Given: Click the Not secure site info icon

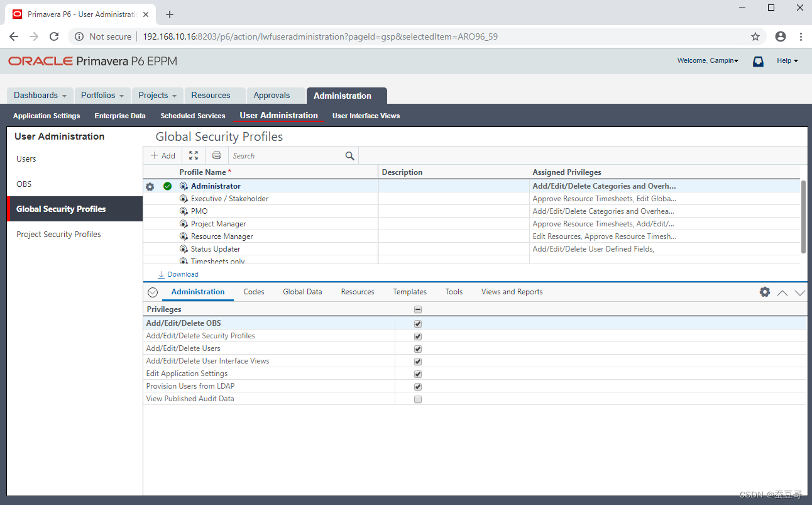Looking at the screenshot, I should tap(79, 36).
